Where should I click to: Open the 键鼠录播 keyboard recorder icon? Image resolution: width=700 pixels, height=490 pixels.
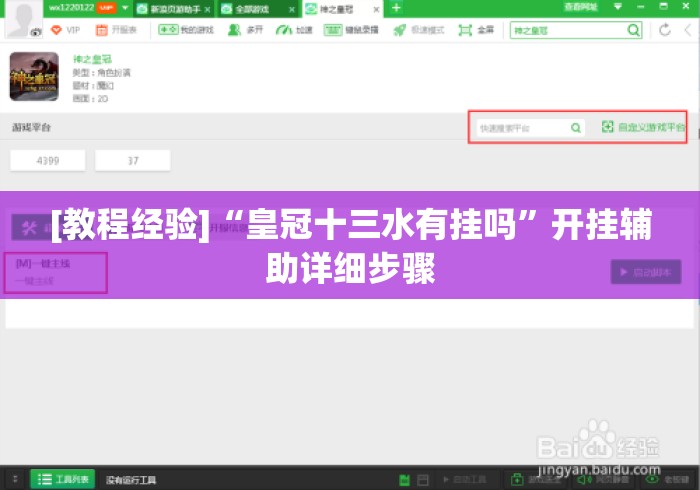333,30
